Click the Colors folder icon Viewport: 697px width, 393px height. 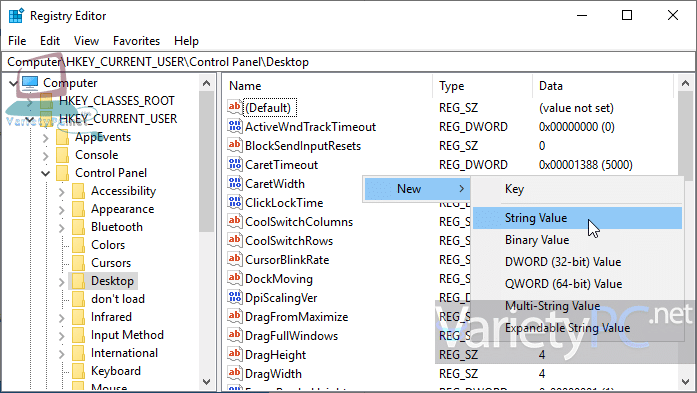pyautogui.click(x=78, y=245)
